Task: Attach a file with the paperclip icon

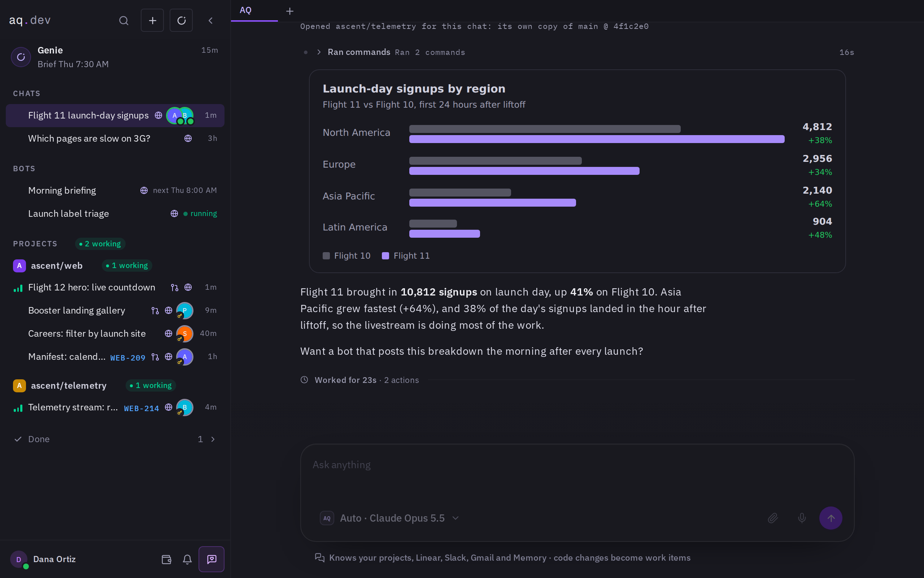Action: coord(773,518)
